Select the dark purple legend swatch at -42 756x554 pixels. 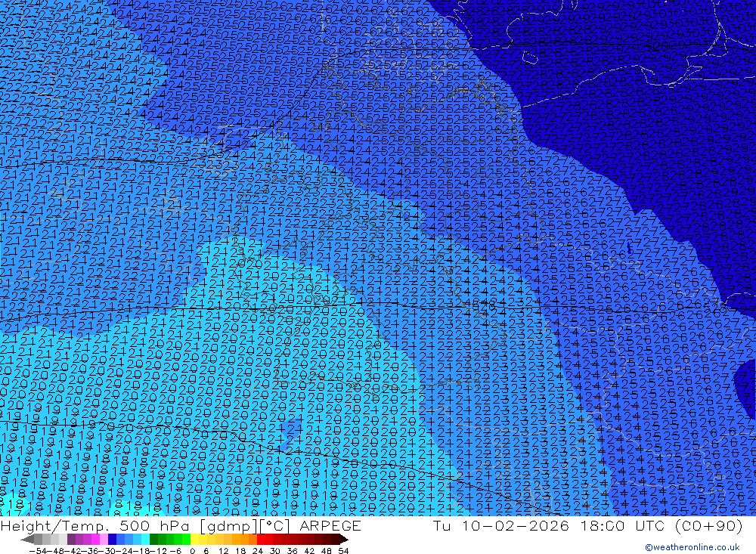(x=71, y=539)
